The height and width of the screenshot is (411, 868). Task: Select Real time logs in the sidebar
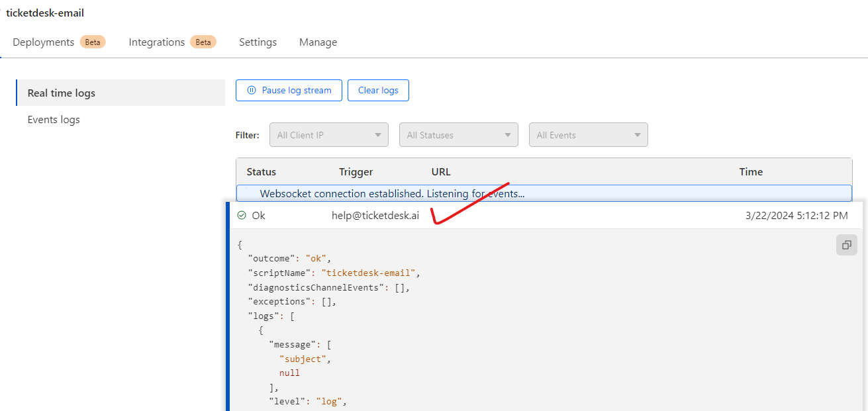click(62, 93)
